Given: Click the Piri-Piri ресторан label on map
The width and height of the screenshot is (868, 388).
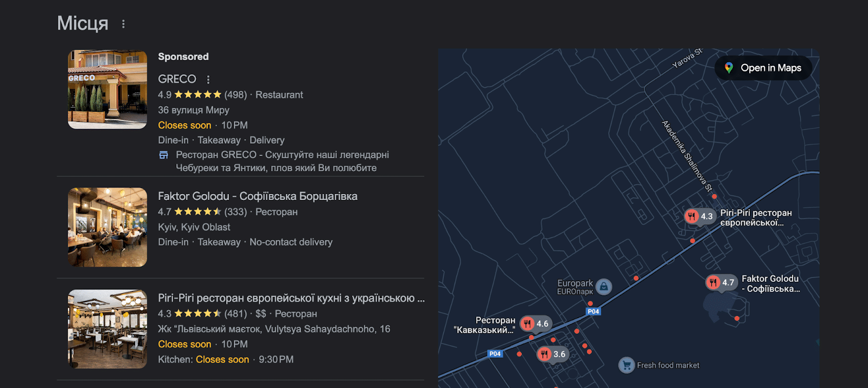Looking at the screenshot, I should (756, 218).
